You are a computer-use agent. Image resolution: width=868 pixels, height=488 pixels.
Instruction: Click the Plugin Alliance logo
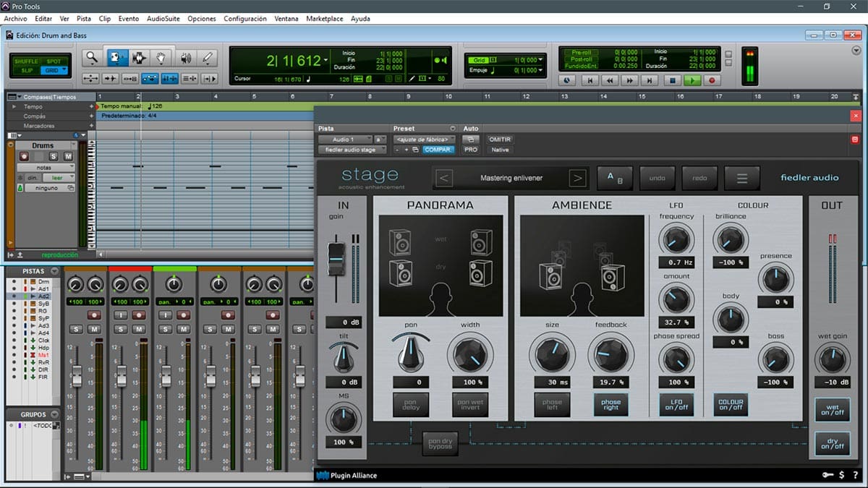tap(346, 476)
